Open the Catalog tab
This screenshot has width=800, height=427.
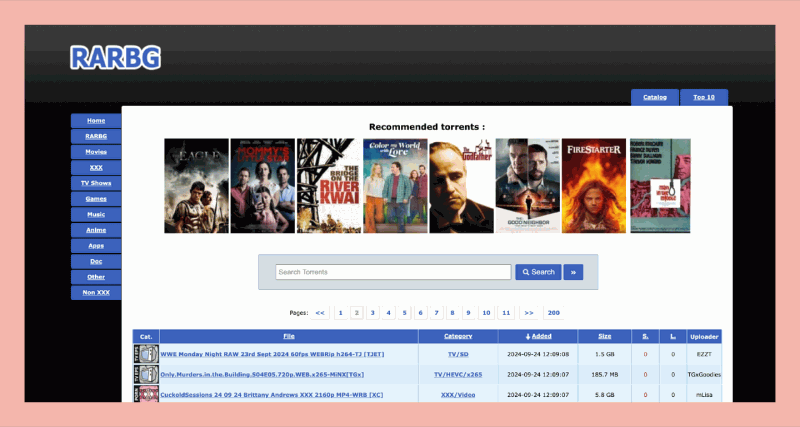655,97
